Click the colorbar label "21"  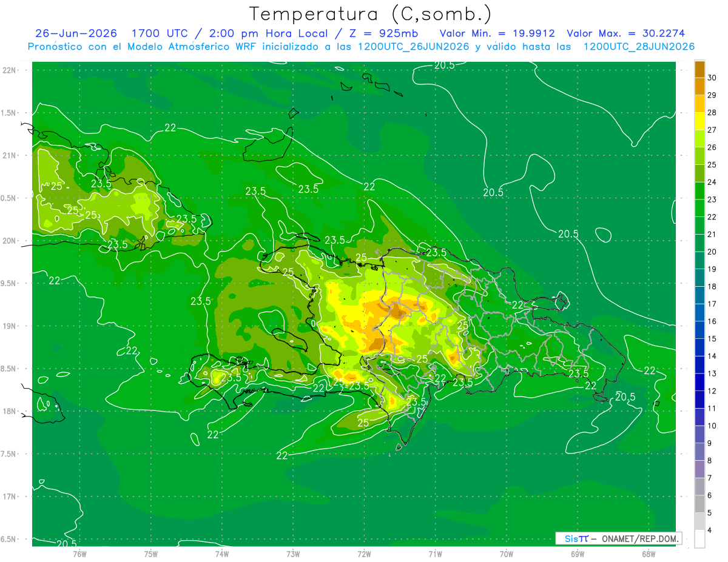click(x=713, y=235)
